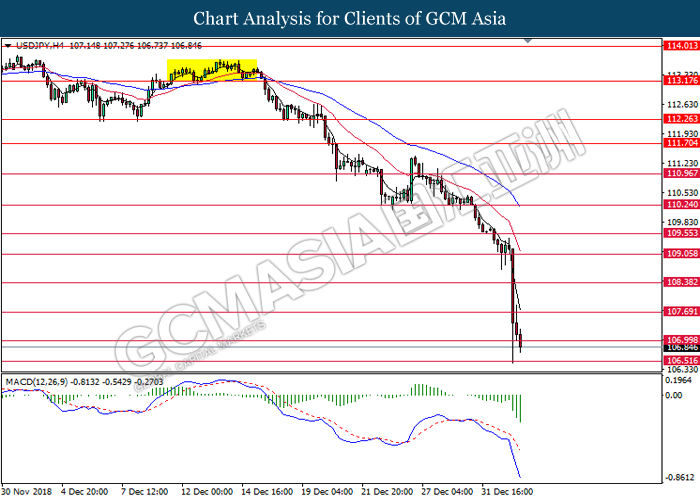
Task: Select the USDJPY,H4 symbol label
Action: pos(40,46)
